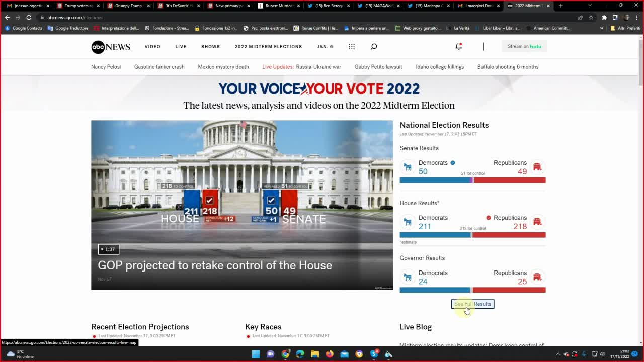
Task: Open the Gasoline tanker crash link
Action: click(159, 67)
